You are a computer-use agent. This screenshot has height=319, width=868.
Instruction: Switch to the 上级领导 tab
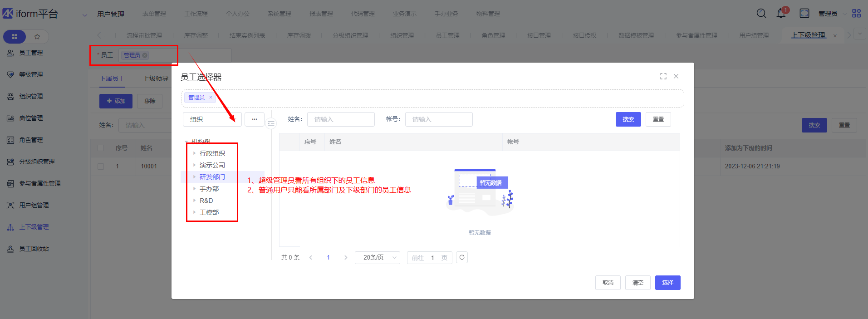click(156, 79)
